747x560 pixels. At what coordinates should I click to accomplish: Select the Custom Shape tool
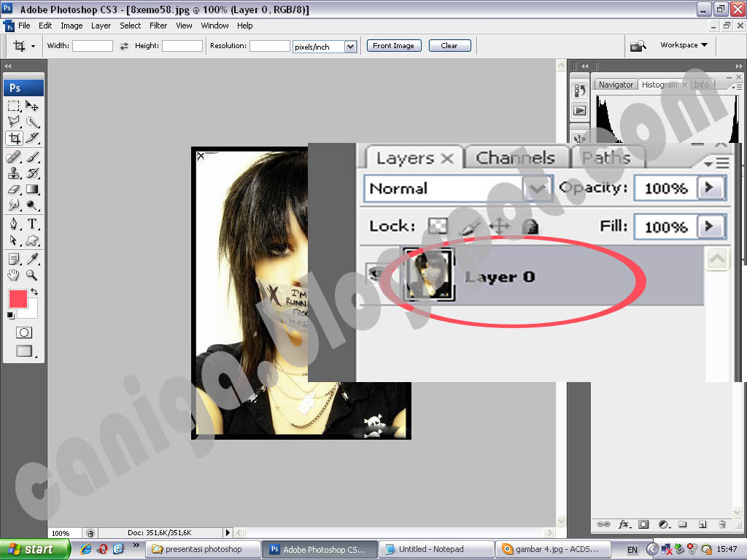click(x=32, y=240)
